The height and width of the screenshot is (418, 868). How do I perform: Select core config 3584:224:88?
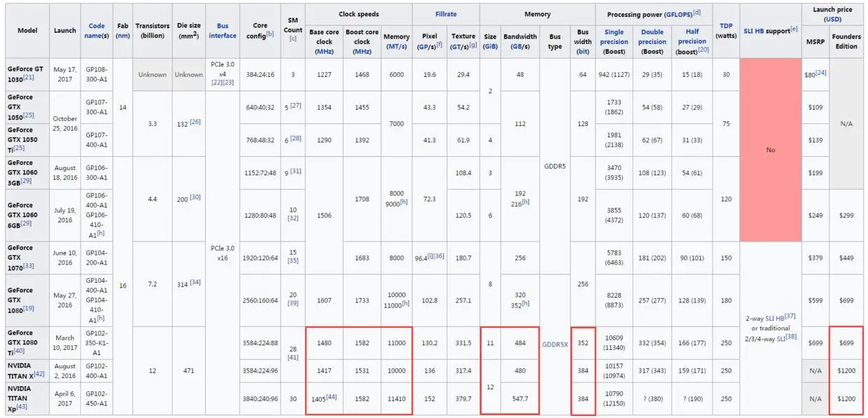(260, 343)
